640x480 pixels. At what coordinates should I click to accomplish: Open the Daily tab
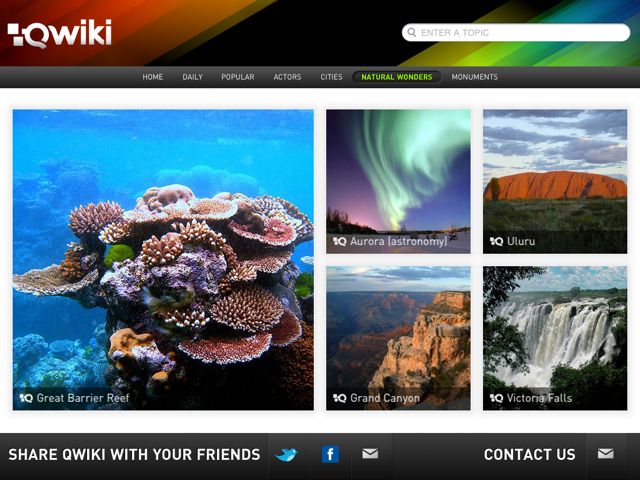(x=192, y=77)
